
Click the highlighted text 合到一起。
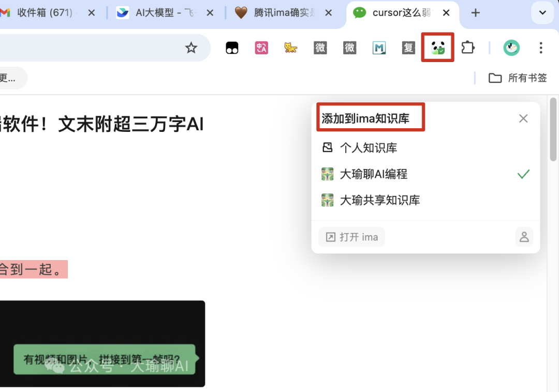tap(34, 269)
